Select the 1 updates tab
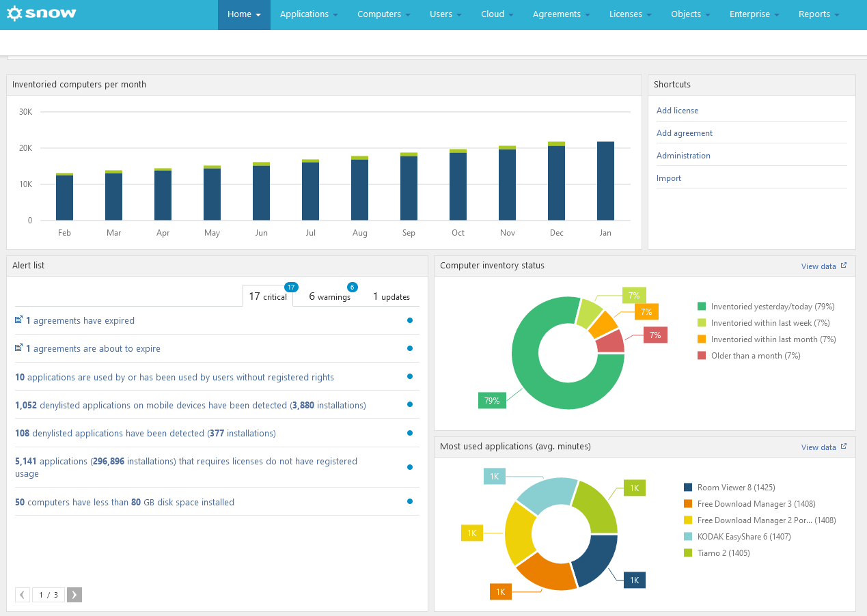Screen dimensions: 867x616 pos(391,297)
